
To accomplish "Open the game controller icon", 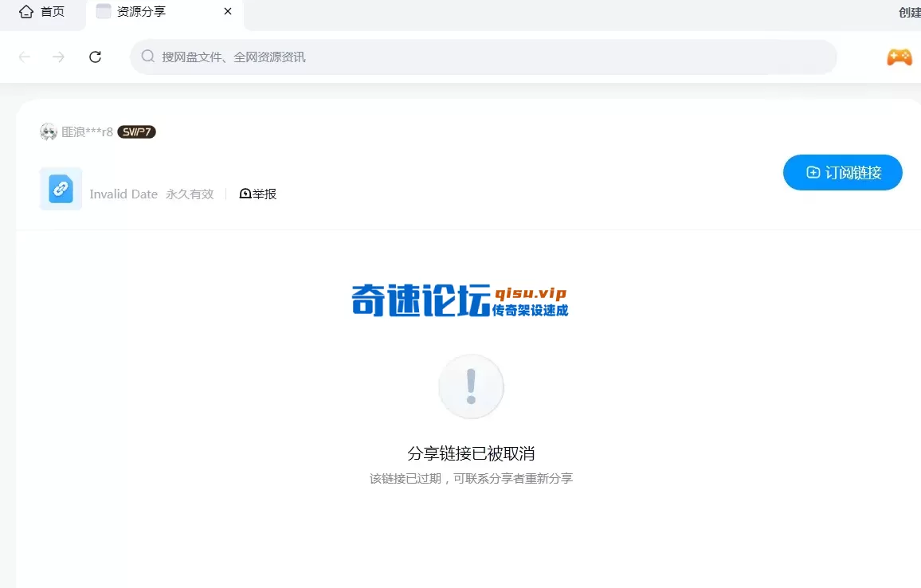I will point(899,57).
